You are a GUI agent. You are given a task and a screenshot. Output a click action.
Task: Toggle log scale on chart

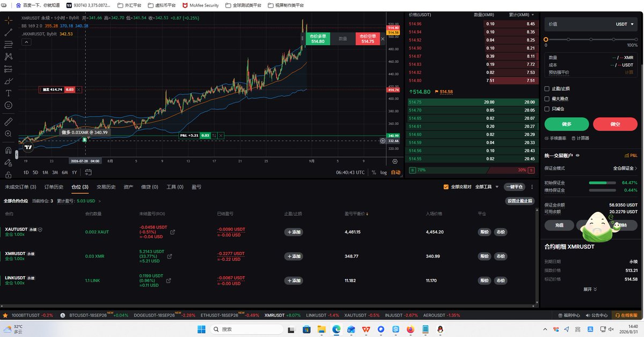point(384,172)
